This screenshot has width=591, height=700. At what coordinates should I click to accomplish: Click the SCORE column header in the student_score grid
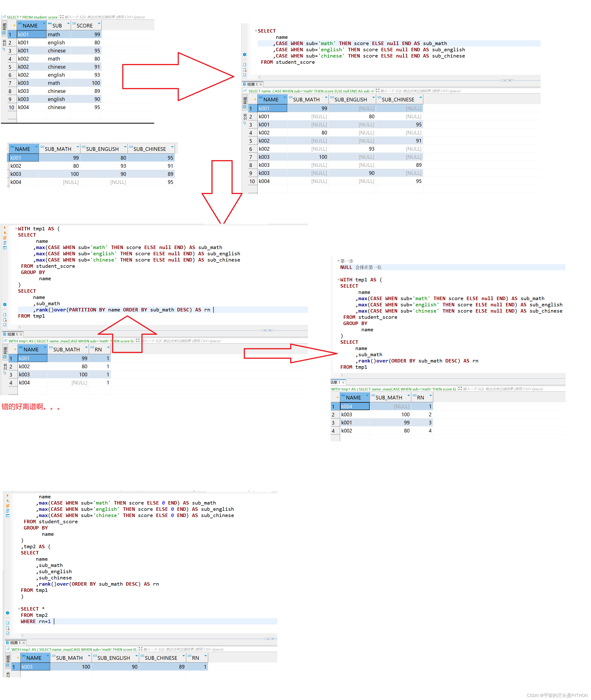click(86, 25)
